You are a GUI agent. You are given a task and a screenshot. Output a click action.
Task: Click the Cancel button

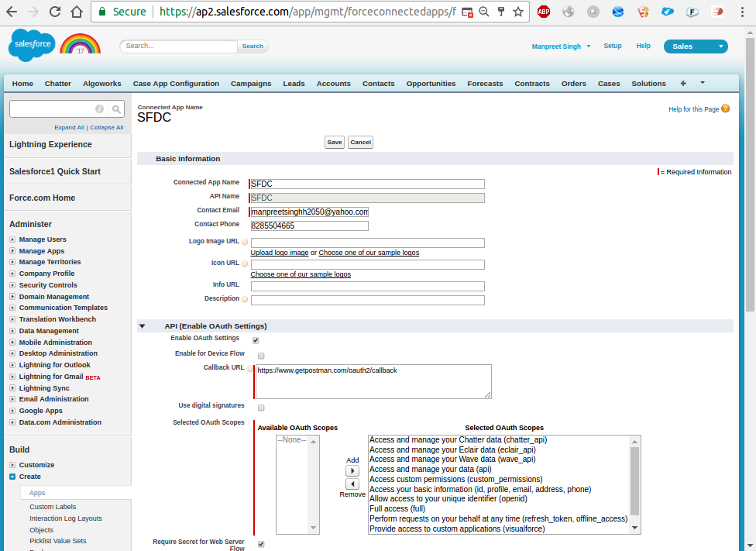coord(361,143)
